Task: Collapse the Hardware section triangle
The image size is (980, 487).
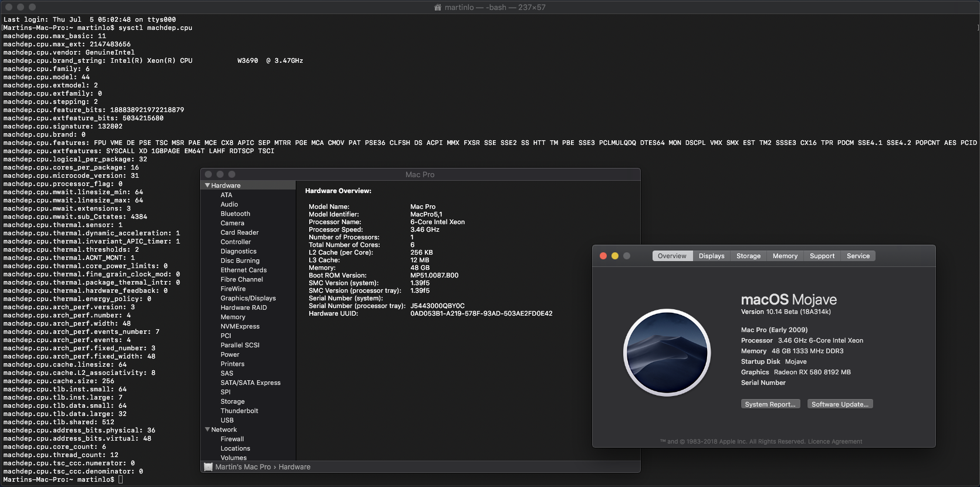Action: [x=207, y=185]
